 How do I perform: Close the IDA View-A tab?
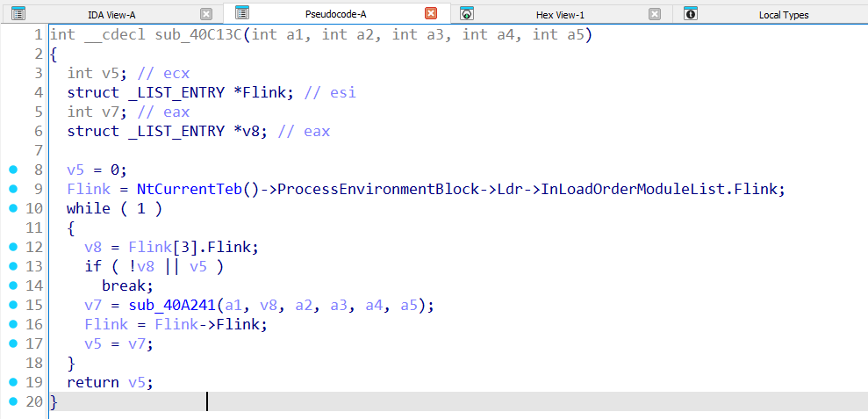(206, 14)
